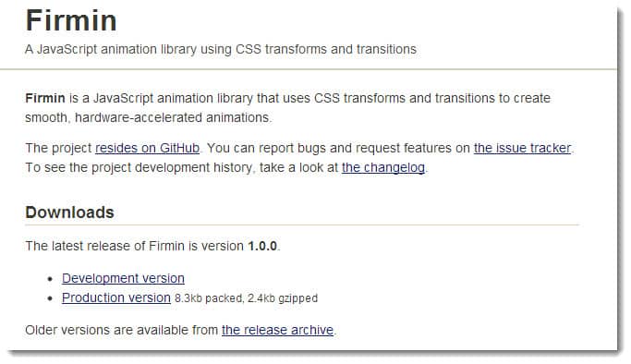Open the changelog link
Screen dimensions: 631x364
[383, 168]
